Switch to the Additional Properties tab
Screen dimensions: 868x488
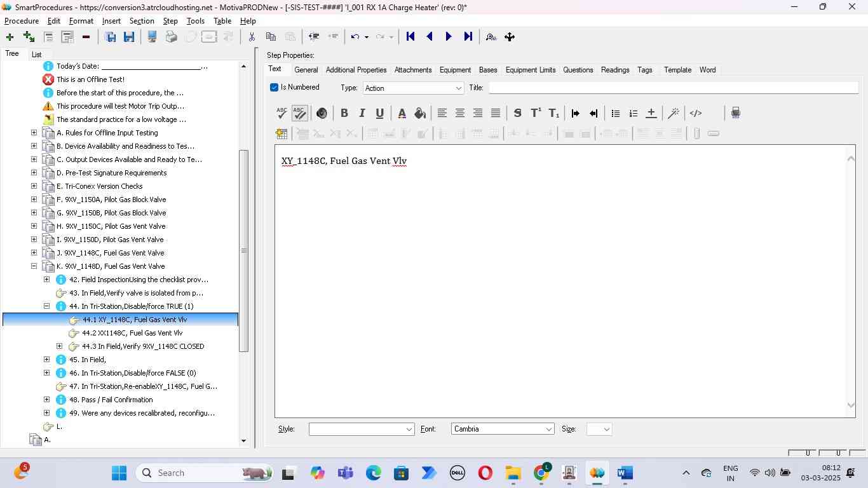pos(356,70)
